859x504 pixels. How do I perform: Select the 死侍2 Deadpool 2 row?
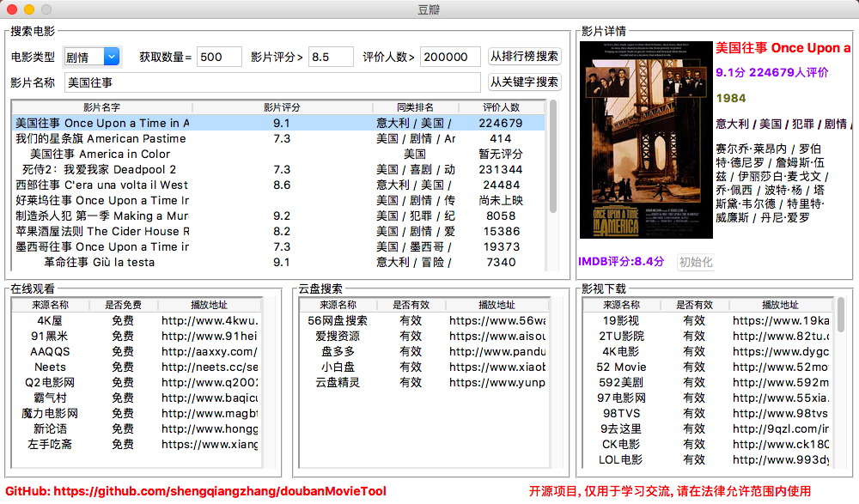point(129,169)
